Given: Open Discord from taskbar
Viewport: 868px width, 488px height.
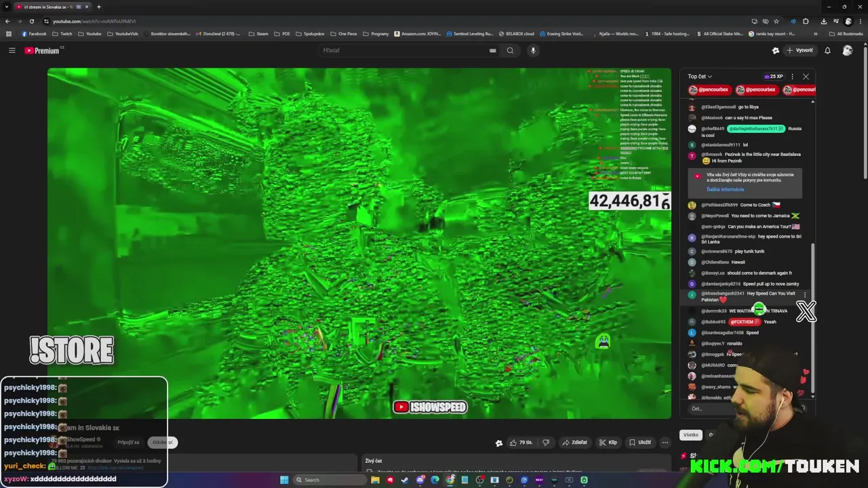Looking at the screenshot, I should (420, 480).
